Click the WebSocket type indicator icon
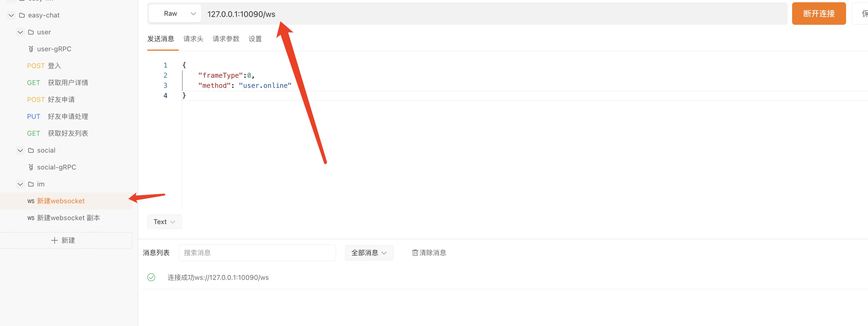The image size is (868, 326). click(x=30, y=201)
